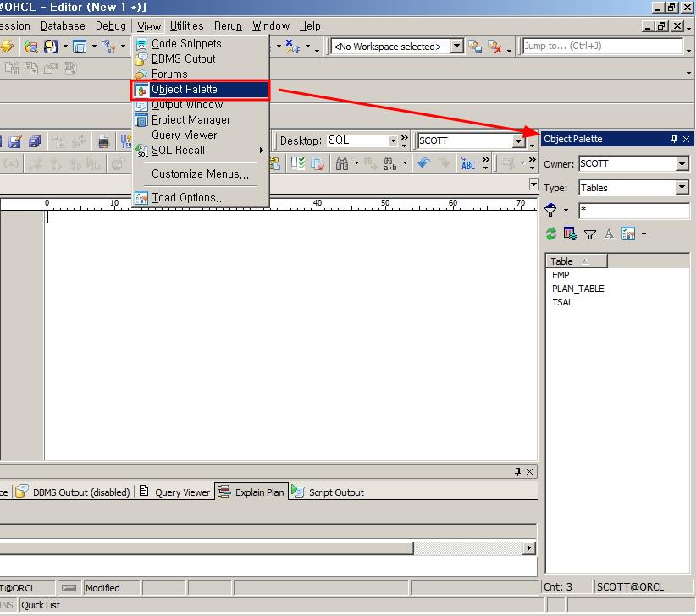Click the blue undo arrow icon
Image resolution: width=696 pixels, height=616 pixels.
tap(424, 163)
